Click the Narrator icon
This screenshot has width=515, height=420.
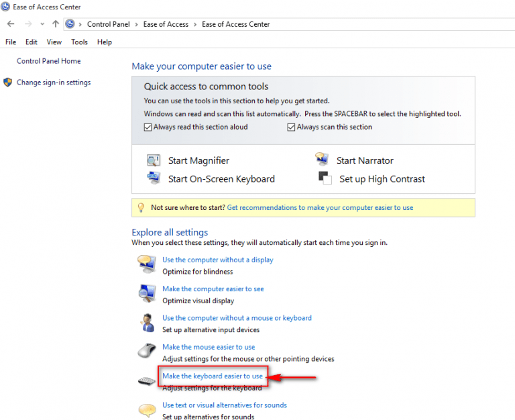point(322,160)
